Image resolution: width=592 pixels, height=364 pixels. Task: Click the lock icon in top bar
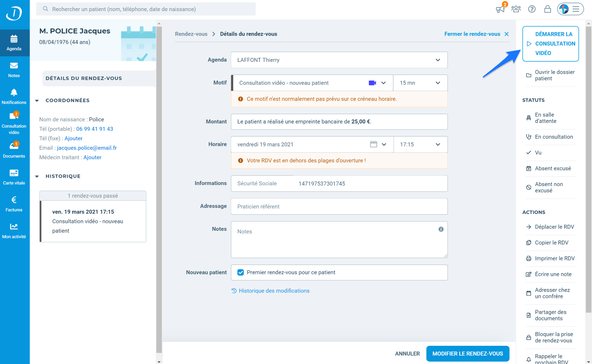pos(547,9)
